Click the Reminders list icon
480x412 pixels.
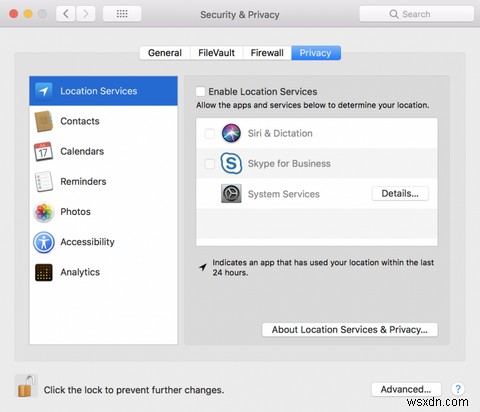click(x=44, y=182)
